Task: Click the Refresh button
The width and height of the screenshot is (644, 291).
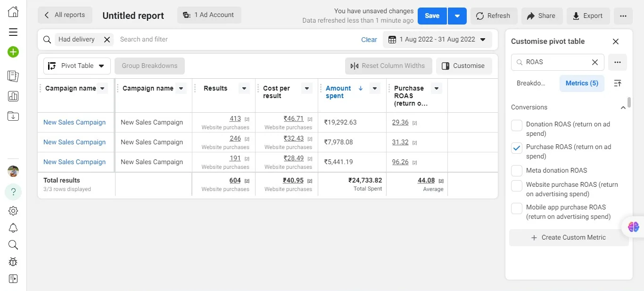Action: (493, 16)
